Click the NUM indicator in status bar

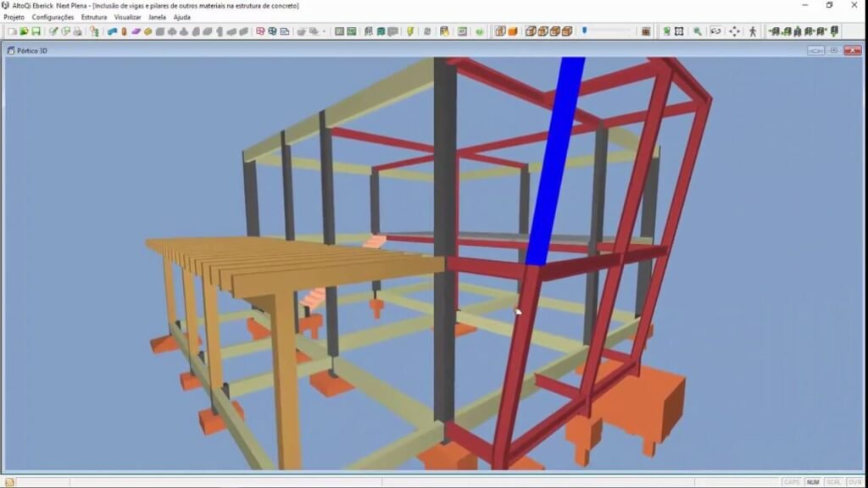pyautogui.click(x=813, y=482)
